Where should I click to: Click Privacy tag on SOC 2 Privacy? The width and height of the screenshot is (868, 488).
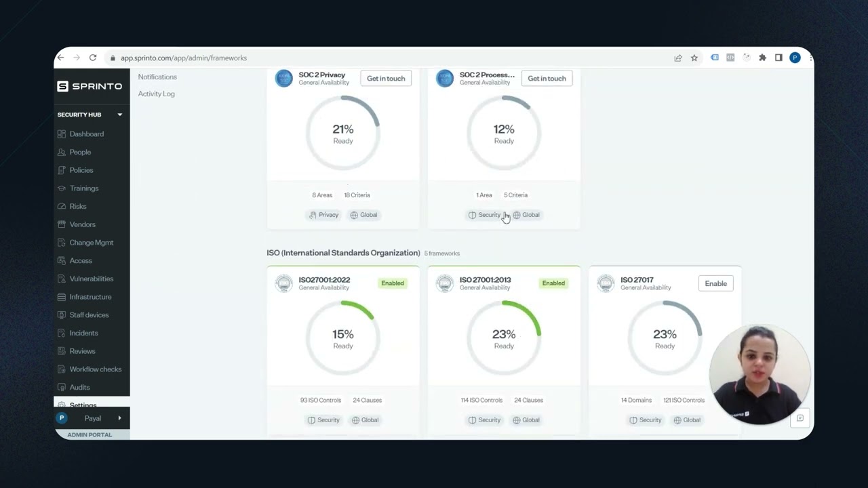323,215
